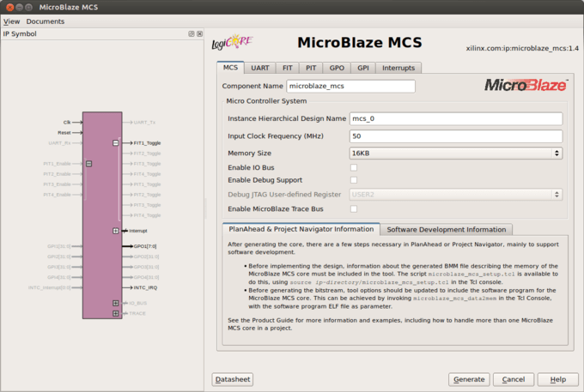The image size is (584, 392).
Task: Select PlanAhead & Project Navigator Information tab
Action: (x=301, y=229)
